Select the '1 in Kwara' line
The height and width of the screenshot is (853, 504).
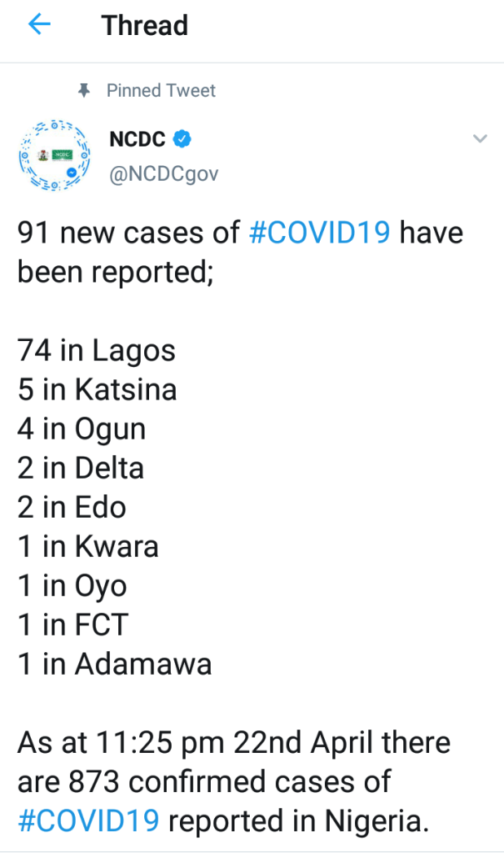click(x=87, y=547)
